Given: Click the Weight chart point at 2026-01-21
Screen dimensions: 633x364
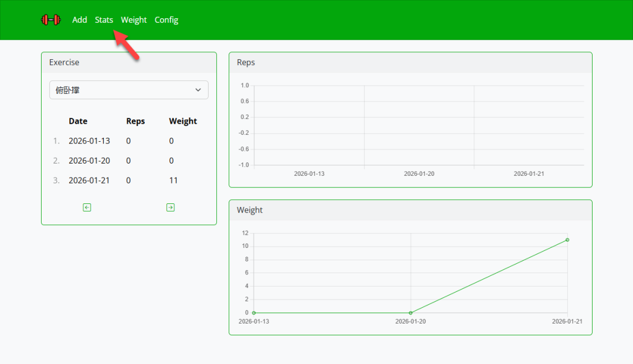Looking at the screenshot, I should [567, 240].
